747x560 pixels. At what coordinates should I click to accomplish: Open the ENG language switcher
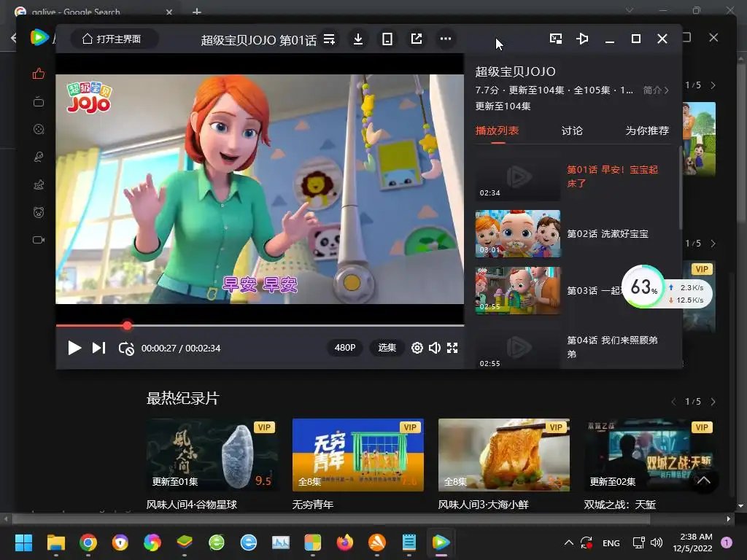[x=611, y=542]
